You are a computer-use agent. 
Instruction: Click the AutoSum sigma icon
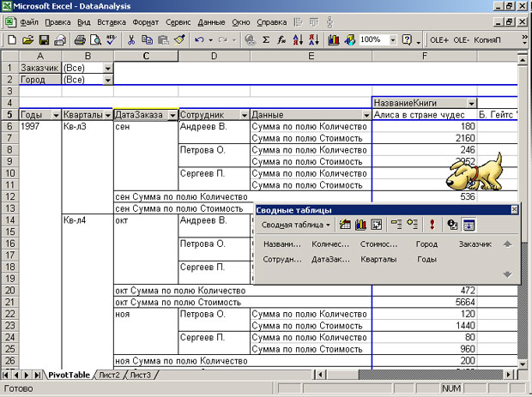(x=265, y=39)
